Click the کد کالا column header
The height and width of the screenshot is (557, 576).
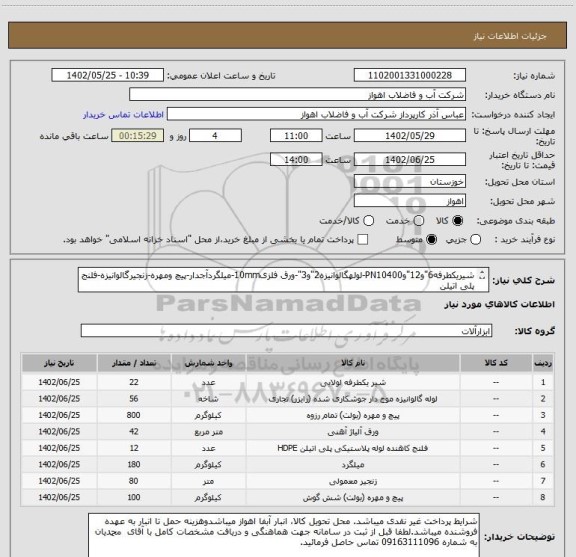click(496, 363)
